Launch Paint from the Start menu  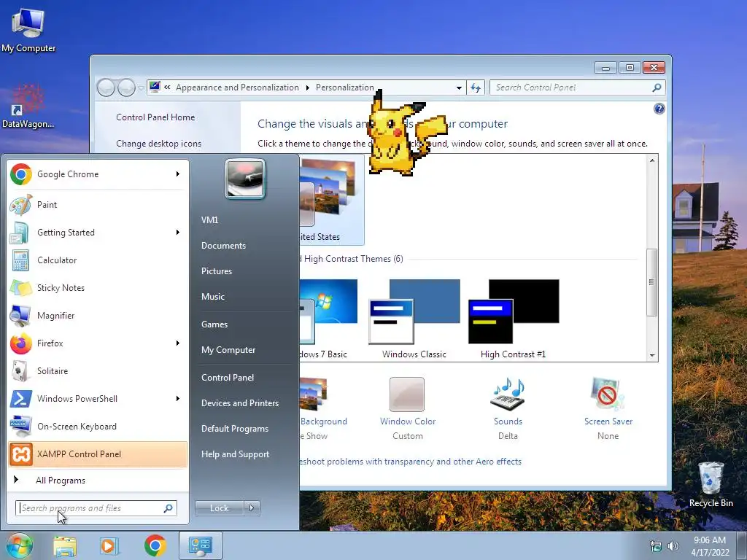tap(98, 205)
